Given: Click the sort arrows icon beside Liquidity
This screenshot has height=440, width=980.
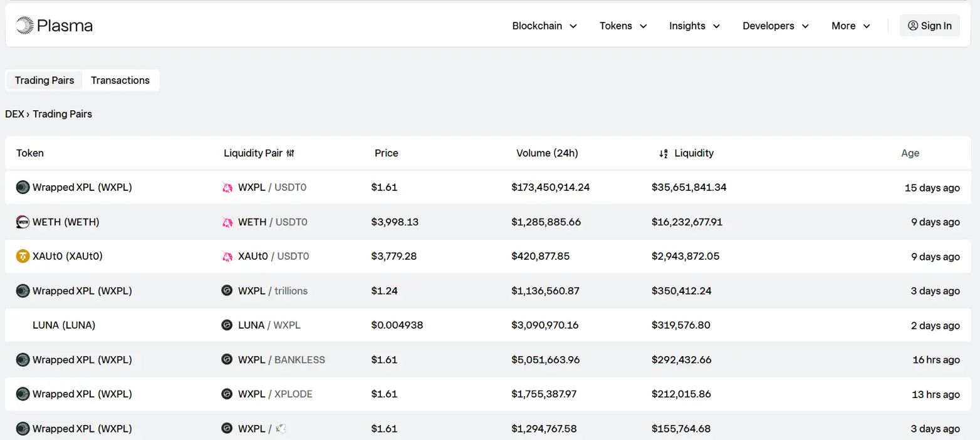Looking at the screenshot, I should [664, 153].
